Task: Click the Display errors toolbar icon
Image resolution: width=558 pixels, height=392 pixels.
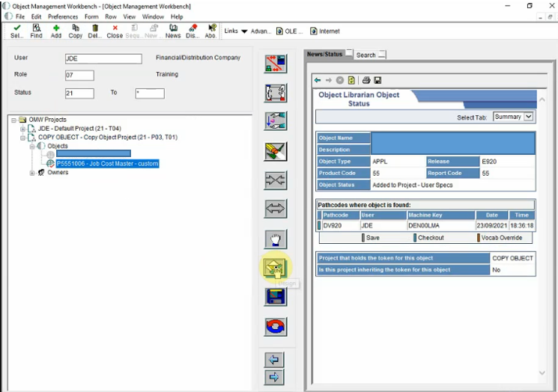Action: point(192,31)
